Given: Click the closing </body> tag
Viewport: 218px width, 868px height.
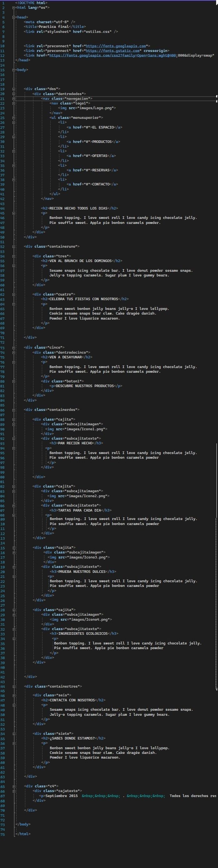Looking at the screenshot, I should pyautogui.click(x=23, y=824).
